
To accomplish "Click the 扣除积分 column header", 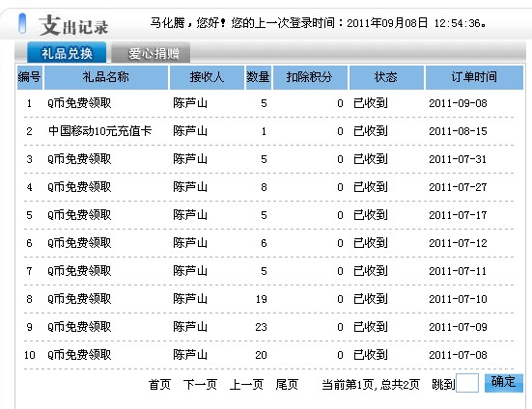I will point(310,77).
